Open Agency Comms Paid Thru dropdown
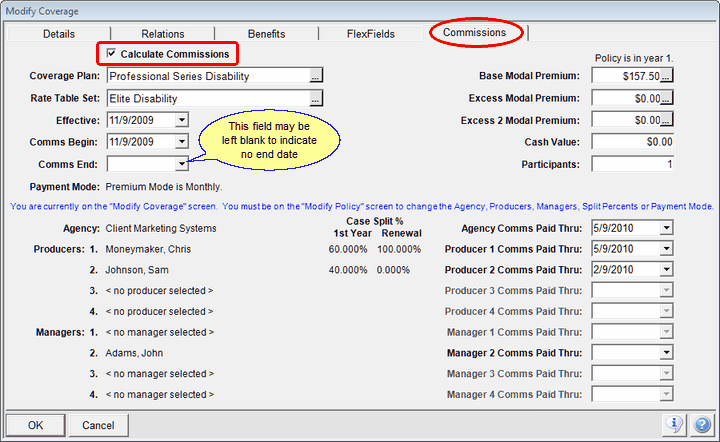 coord(666,228)
